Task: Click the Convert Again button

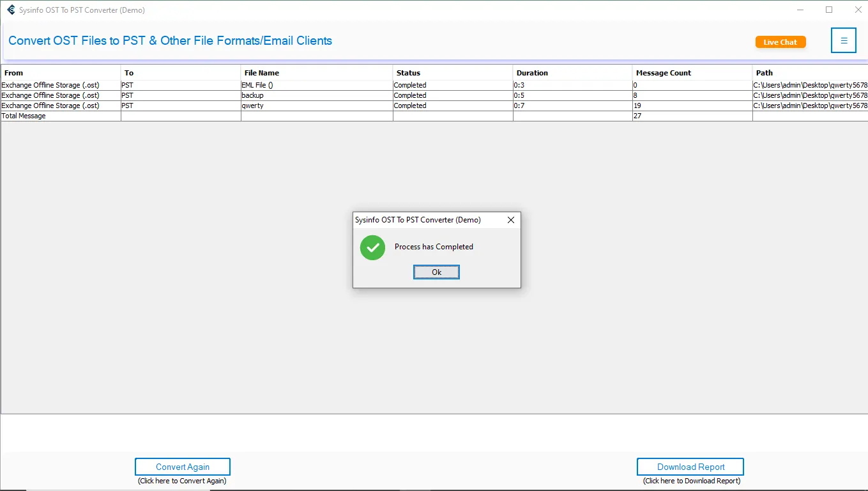Action: point(183,467)
